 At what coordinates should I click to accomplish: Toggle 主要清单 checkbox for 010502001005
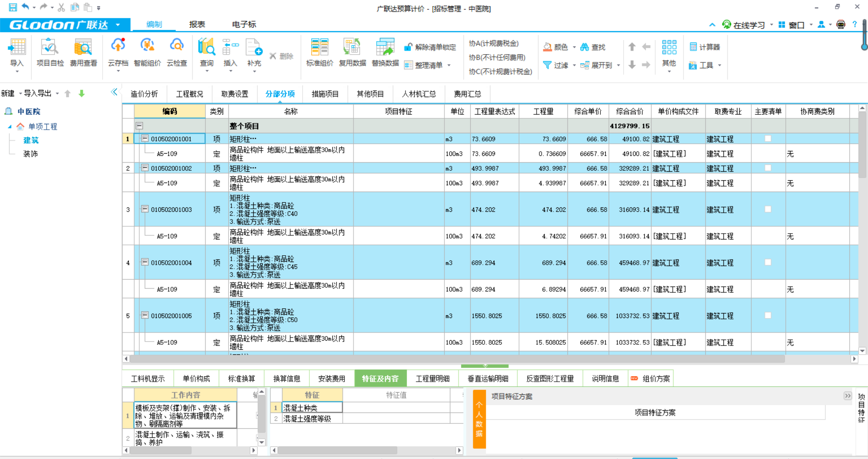point(768,315)
